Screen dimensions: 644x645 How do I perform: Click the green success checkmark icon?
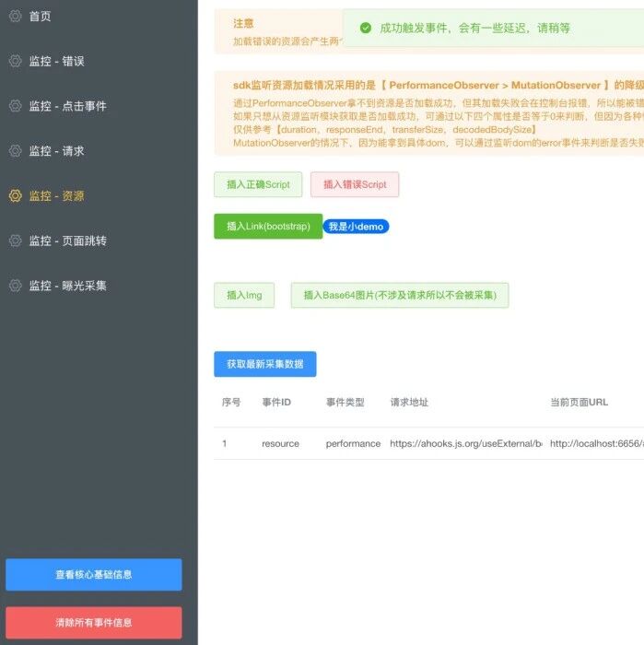(366, 28)
